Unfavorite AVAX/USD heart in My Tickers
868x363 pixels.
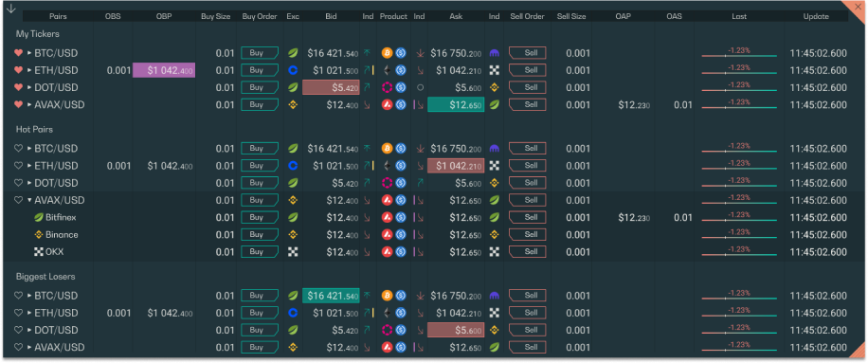click(x=18, y=105)
